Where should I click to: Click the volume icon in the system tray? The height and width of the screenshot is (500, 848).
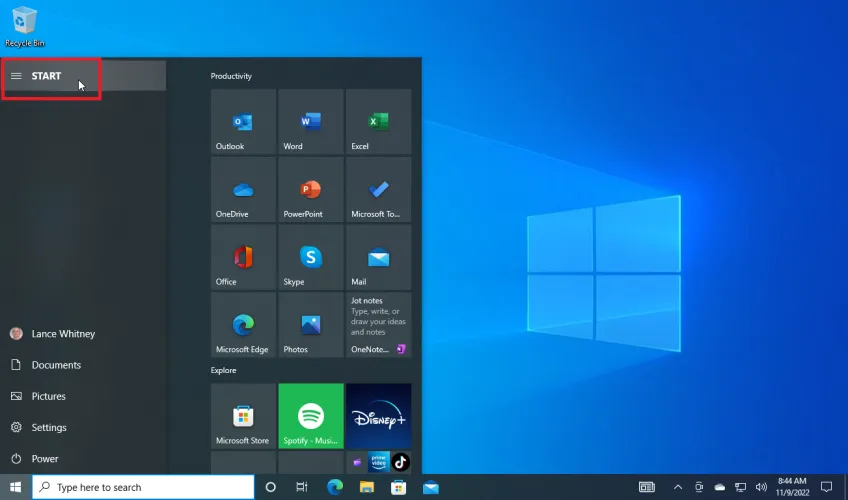[761, 487]
